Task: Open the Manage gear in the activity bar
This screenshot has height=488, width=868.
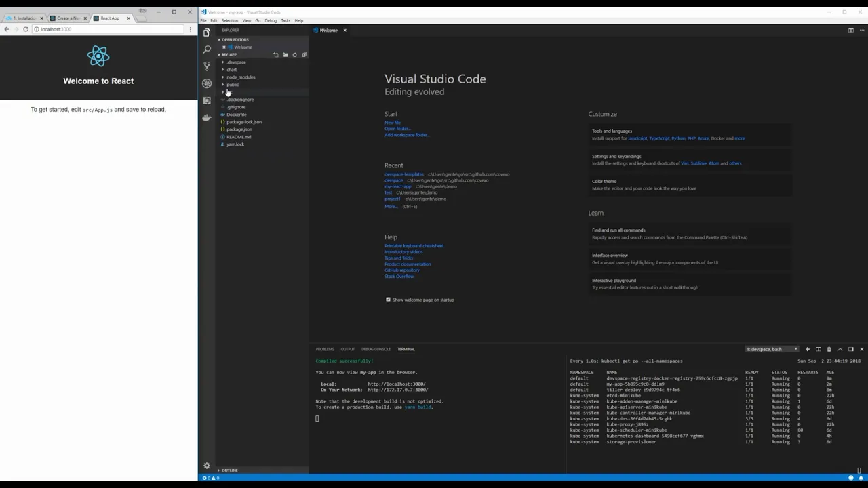Action: pyautogui.click(x=207, y=466)
